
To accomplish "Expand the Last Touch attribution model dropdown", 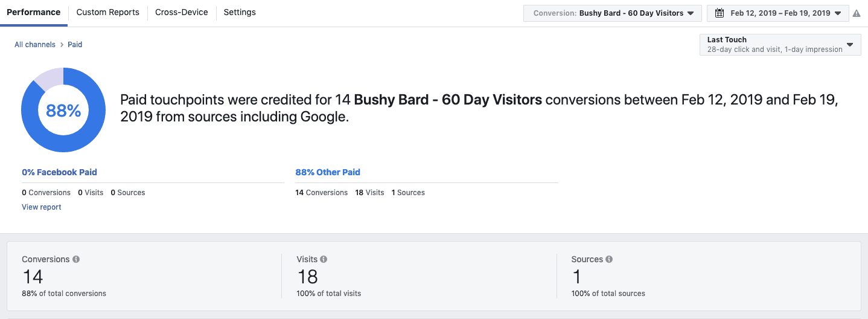I will coord(780,44).
